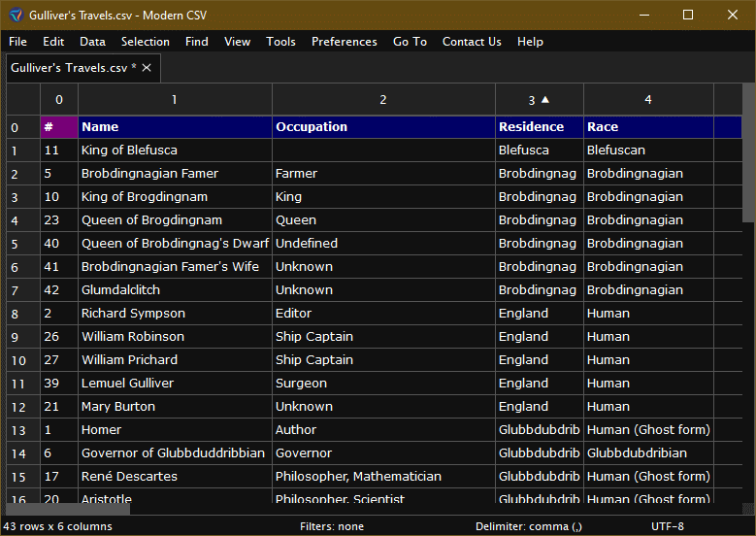
Task: Click the Race header cell
Action: pyautogui.click(x=648, y=127)
